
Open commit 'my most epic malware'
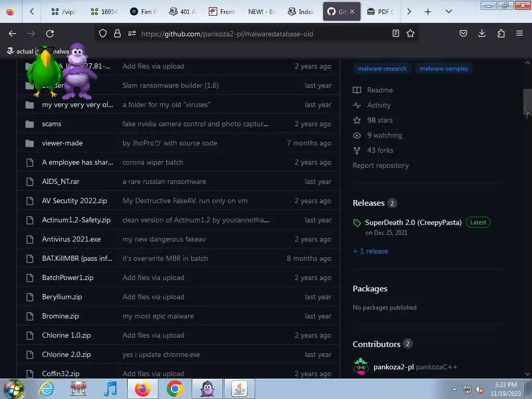tap(158, 316)
